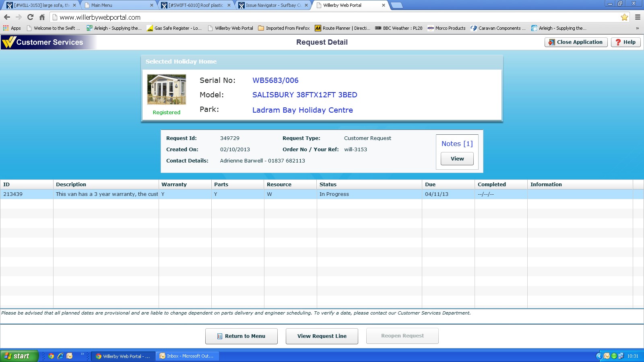Expand hidden bookmarks overflow chevron
This screenshot has width=644, height=362.
pyautogui.click(x=637, y=28)
